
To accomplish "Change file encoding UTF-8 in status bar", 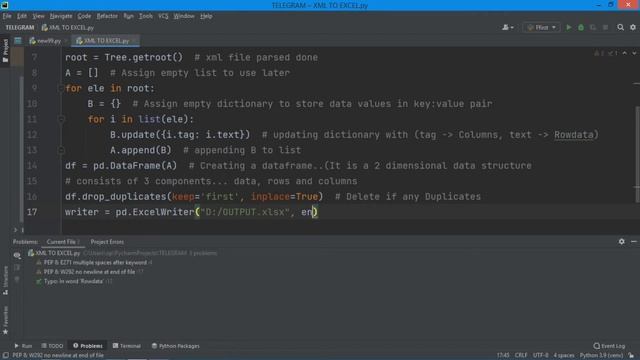I will tap(541, 356).
